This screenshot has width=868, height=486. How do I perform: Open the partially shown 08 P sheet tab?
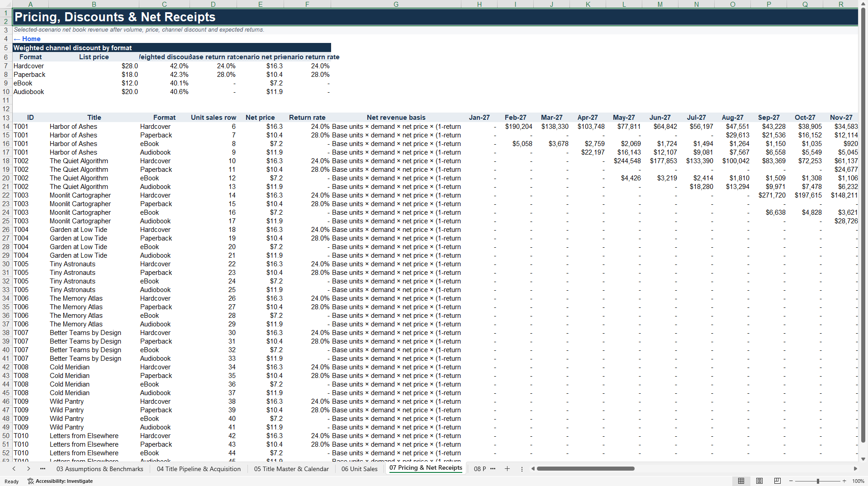point(479,469)
